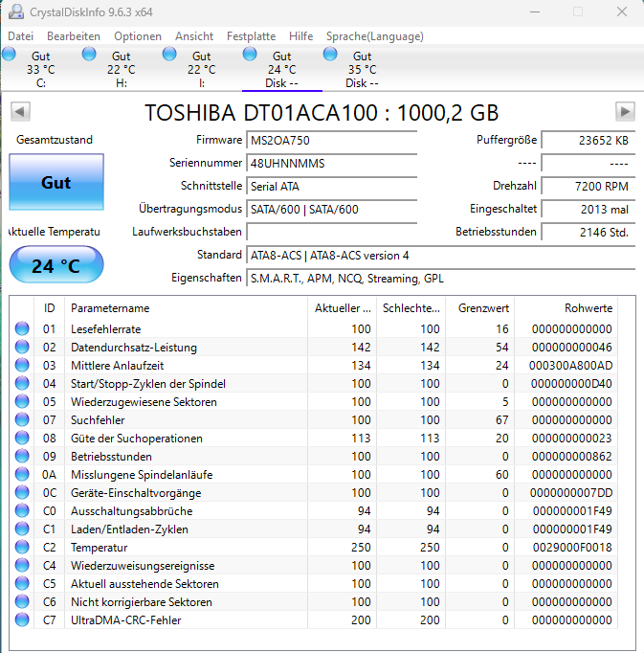Screen dimensions: 644x653
Task: Click the Puffergröße value 23652 KB
Action: [588, 141]
